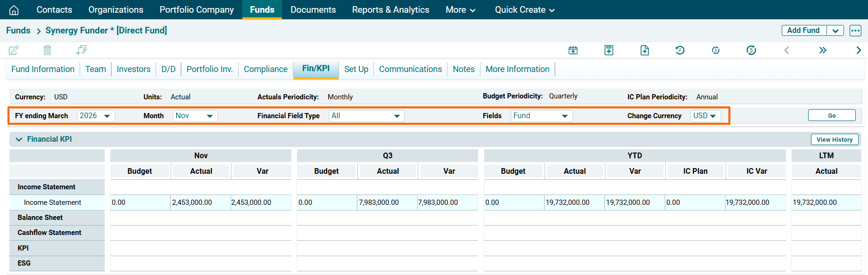Open the Change Currency USD dropdown

pyautogui.click(x=705, y=116)
